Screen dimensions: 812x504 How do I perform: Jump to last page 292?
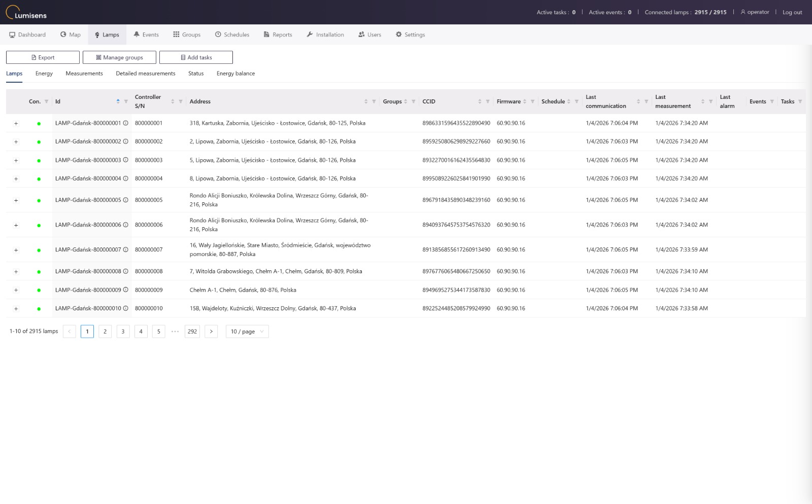point(192,332)
